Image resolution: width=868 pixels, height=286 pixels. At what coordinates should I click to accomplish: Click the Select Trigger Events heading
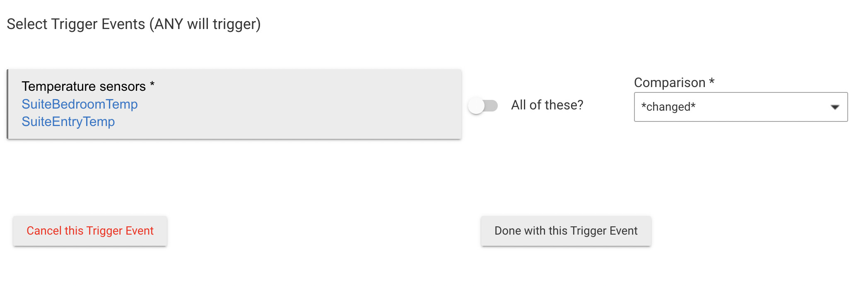(76, 24)
